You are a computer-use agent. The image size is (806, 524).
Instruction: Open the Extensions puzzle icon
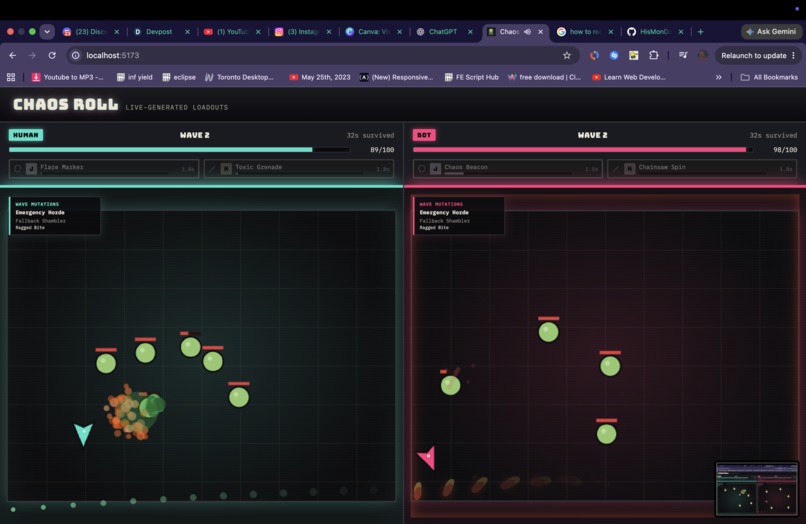(x=653, y=55)
